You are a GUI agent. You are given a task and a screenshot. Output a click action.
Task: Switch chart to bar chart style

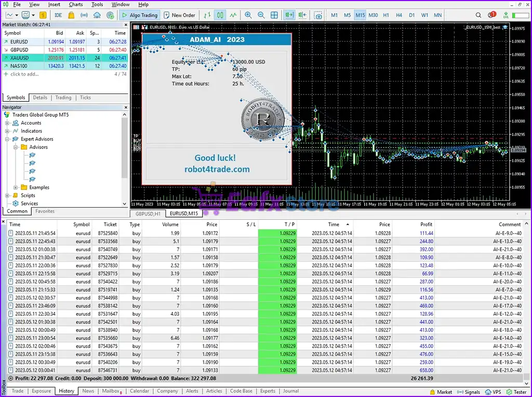(x=207, y=15)
